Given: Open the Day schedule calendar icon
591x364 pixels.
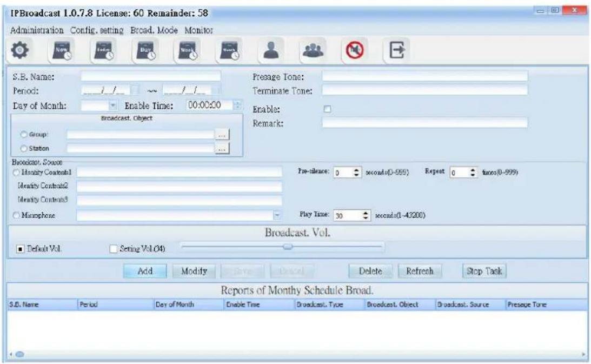Looking at the screenshot, I should 146,50.
